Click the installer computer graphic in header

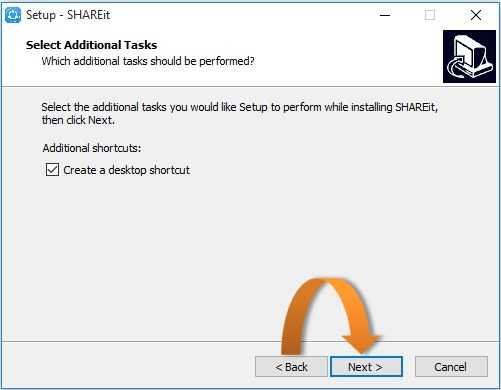pos(469,56)
